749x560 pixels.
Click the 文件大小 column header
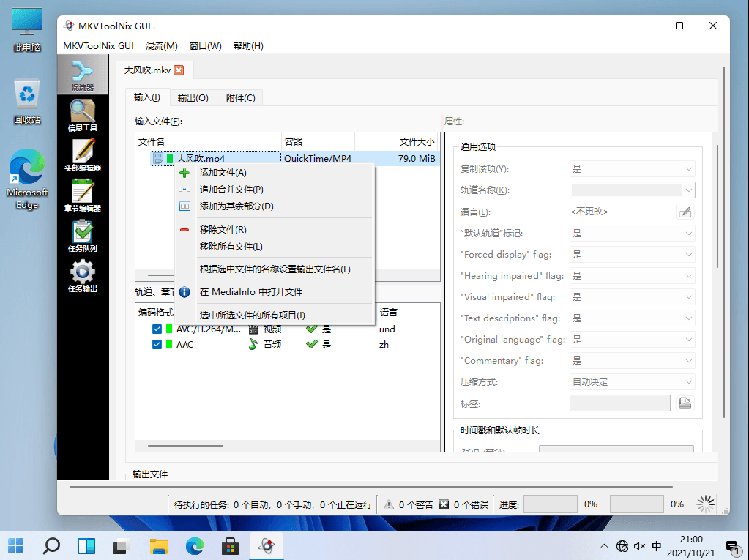[398, 142]
